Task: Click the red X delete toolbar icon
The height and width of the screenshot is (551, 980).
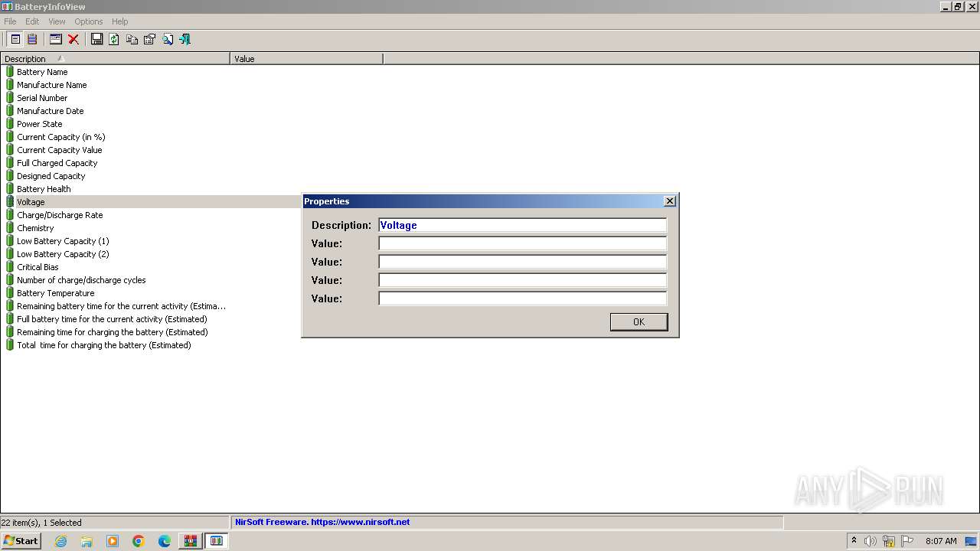Action: (73, 39)
